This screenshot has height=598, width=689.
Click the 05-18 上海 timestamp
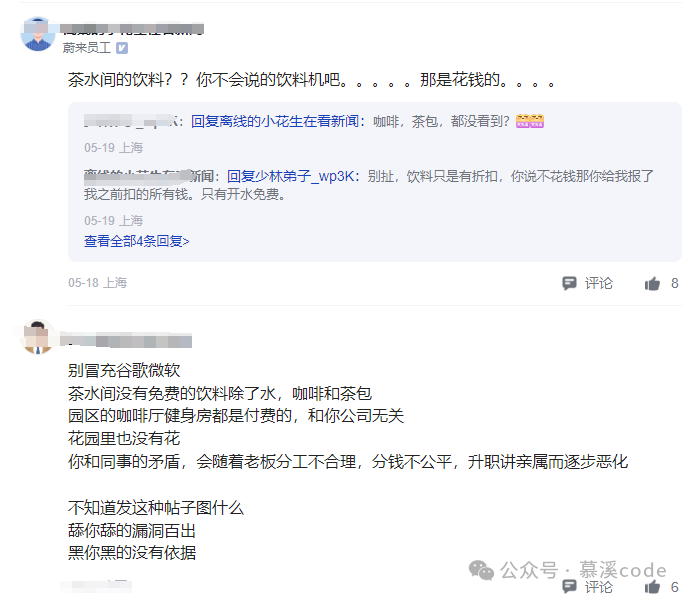point(98,283)
